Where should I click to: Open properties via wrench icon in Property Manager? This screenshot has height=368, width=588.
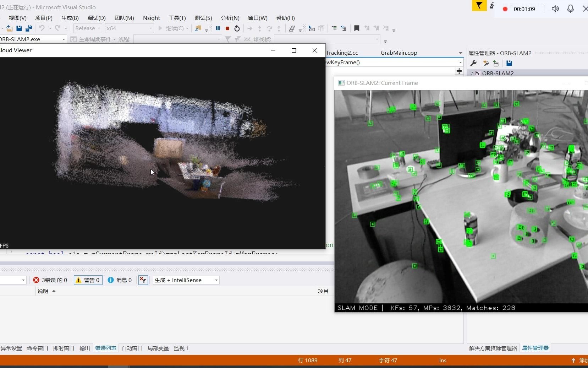pos(473,63)
